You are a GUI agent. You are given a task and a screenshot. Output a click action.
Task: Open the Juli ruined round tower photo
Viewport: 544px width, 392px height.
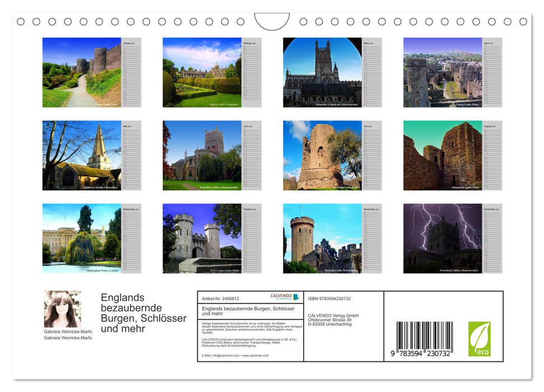tap(322, 156)
